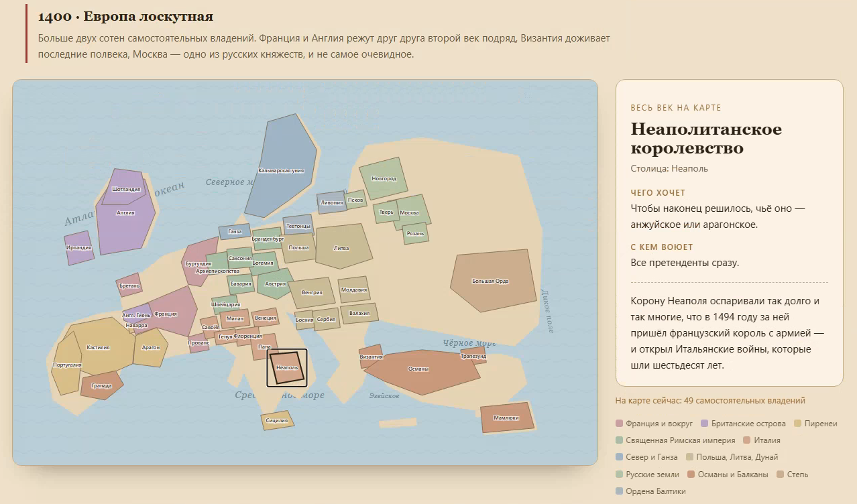Click the Ордена Балтики legend swatch
Image resolution: width=857 pixels, height=504 pixels.
tap(619, 491)
